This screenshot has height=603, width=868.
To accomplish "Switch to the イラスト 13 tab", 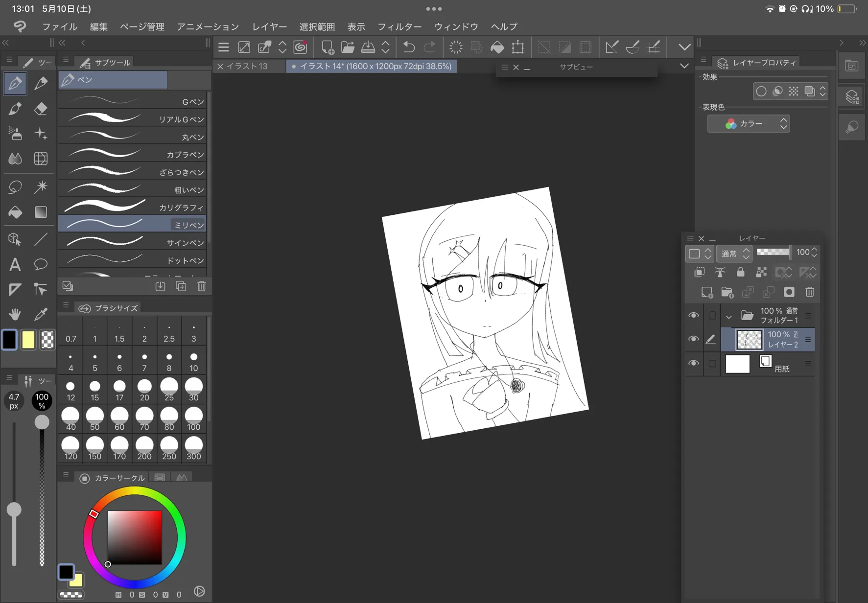I will pos(249,66).
